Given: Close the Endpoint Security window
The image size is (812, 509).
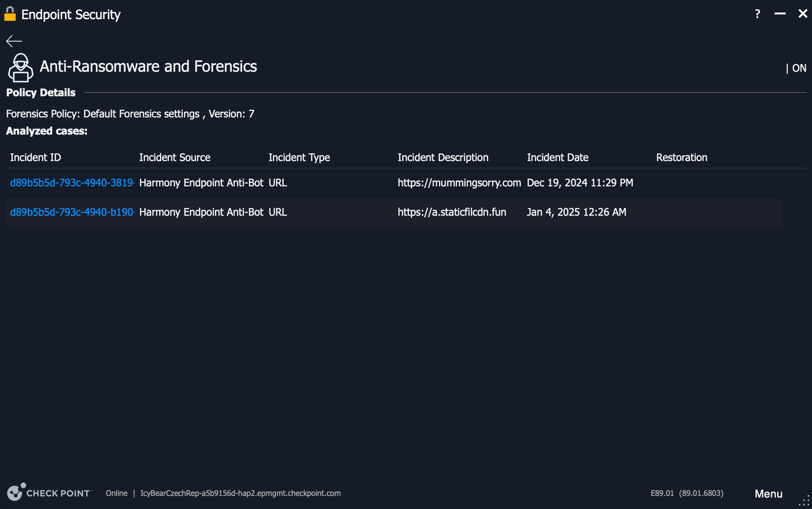Looking at the screenshot, I should (803, 14).
